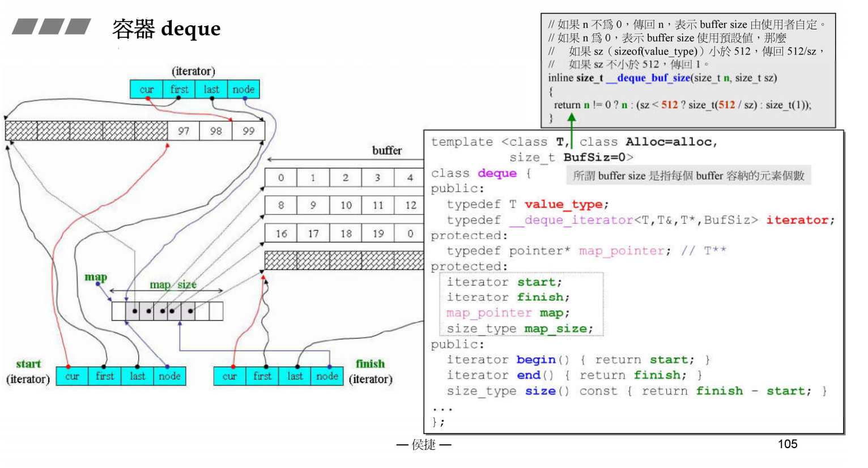Click the "// T**" code comment
Viewport: 868px width, 468px height.
[704, 251]
